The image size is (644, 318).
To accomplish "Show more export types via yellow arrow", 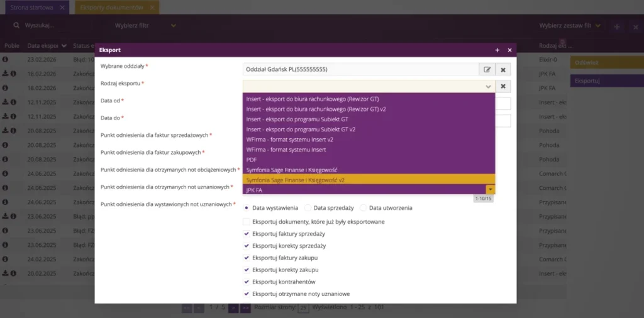I will [491, 190].
